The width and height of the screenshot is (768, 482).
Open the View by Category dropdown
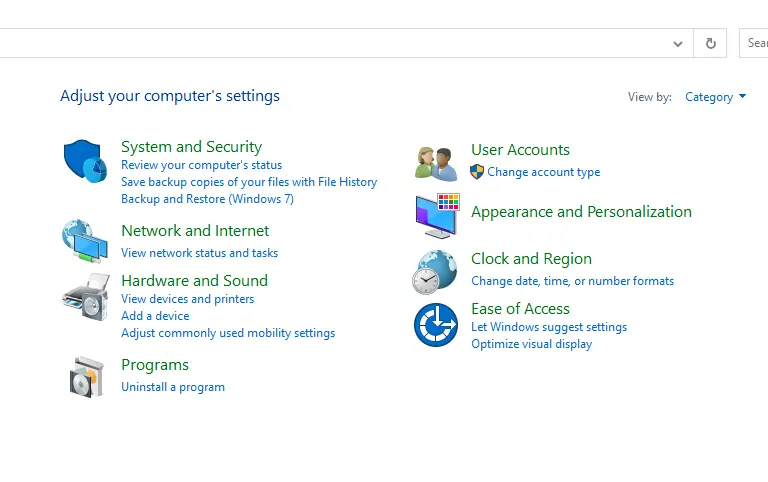pyautogui.click(x=716, y=97)
